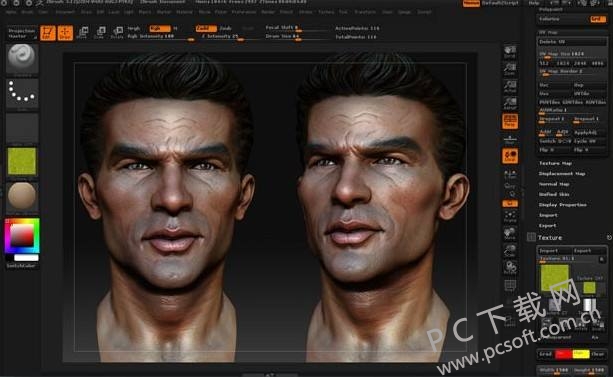The width and height of the screenshot is (613, 377).
Task: Expand the tool Import section
Action: pyautogui.click(x=548, y=215)
